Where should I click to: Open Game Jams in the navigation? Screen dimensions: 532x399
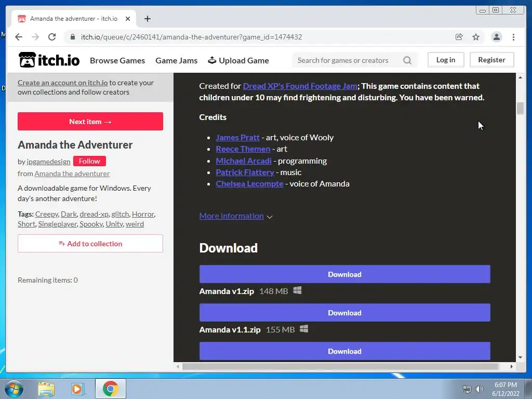click(177, 60)
